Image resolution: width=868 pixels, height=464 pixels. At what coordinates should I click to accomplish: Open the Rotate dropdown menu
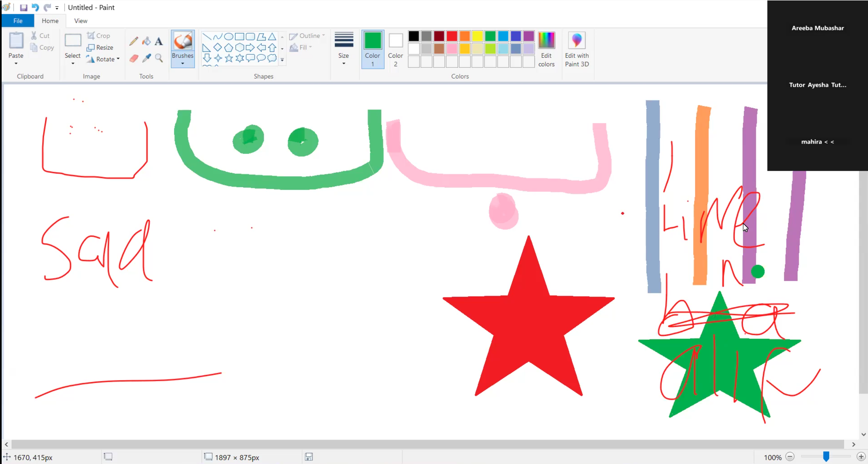(118, 59)
